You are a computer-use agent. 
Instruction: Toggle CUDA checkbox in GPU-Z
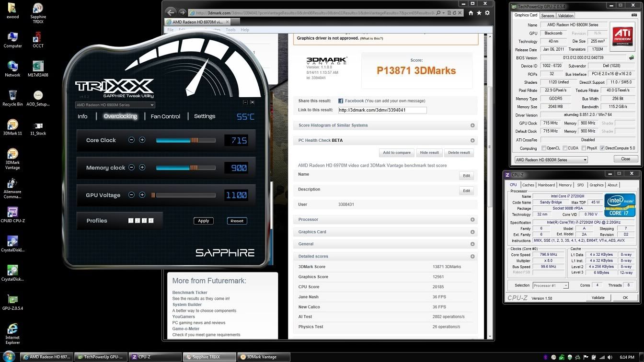pyautogui.click(x=565, y=148)
